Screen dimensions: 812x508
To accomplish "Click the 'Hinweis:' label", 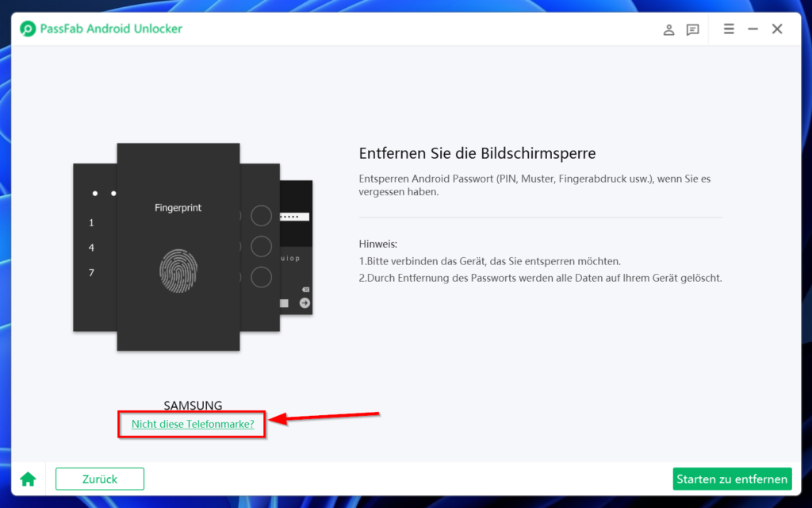I will 378,244.
